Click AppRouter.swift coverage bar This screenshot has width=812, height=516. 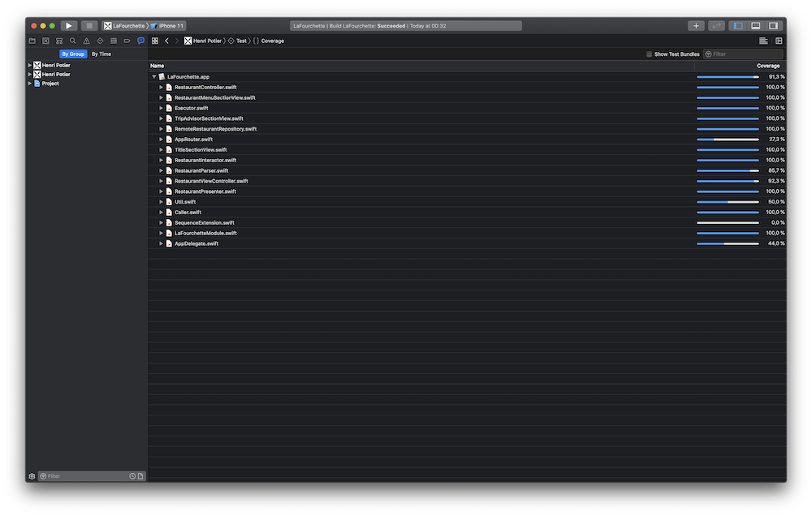(728, 140)
